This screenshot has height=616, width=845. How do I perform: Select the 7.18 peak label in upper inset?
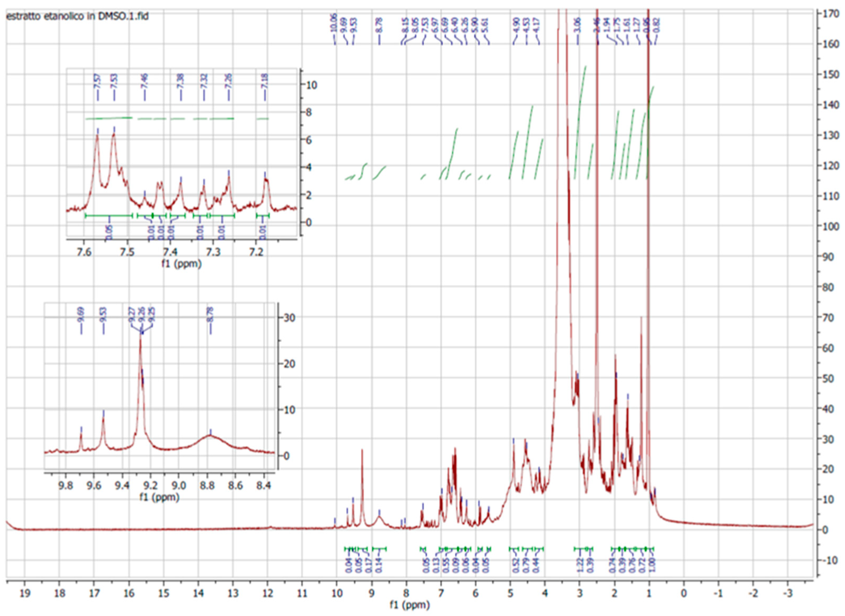pos(265,81)
